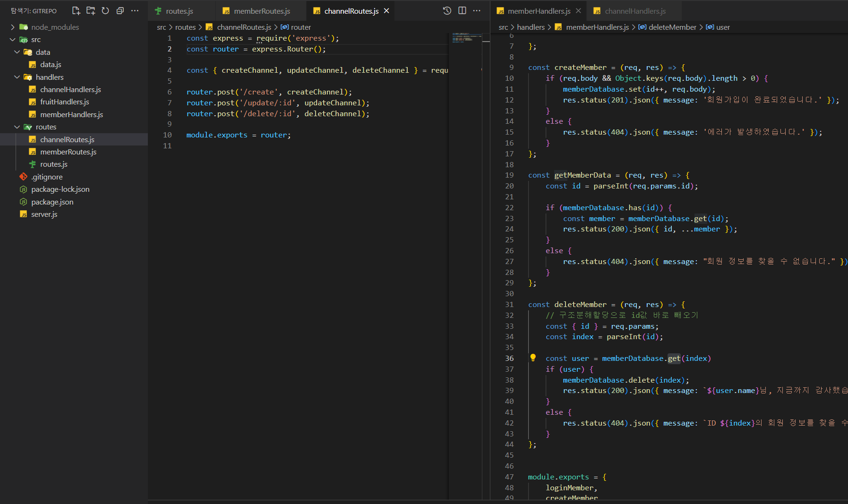Click src breadcrumb in left editor
This screenshot has height=504, width=848.
[x=161, y=27]
